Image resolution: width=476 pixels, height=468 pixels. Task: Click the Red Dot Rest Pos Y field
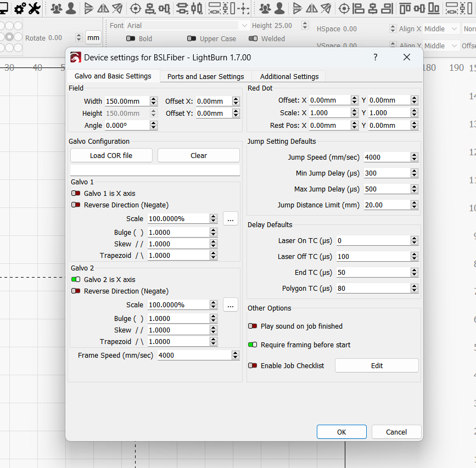tap(390, 125)
